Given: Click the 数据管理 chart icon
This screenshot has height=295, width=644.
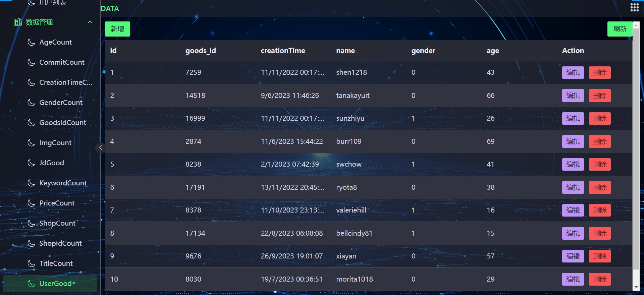Looking at the screenshot, I should (x=18, y=22).
